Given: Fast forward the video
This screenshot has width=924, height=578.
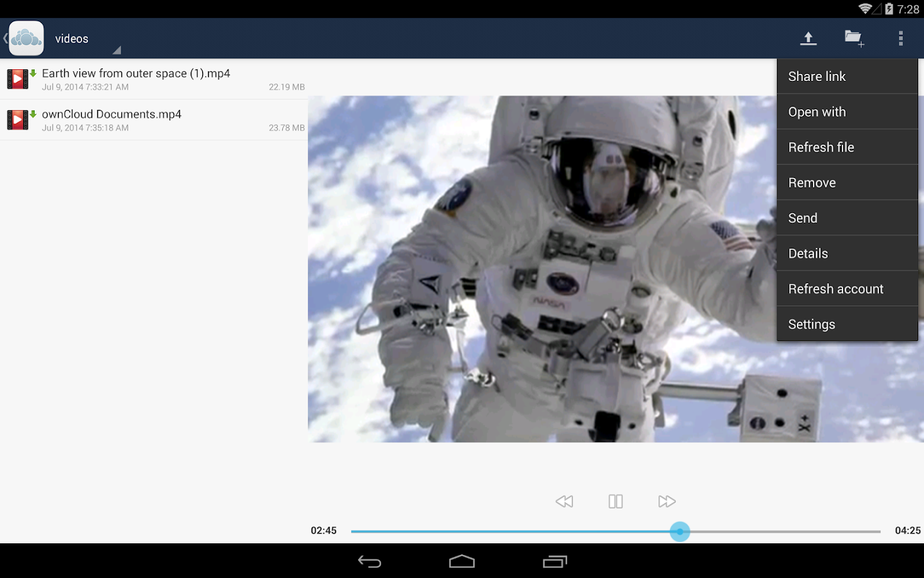Looking at the screenshot, I should tap(667, 501).
